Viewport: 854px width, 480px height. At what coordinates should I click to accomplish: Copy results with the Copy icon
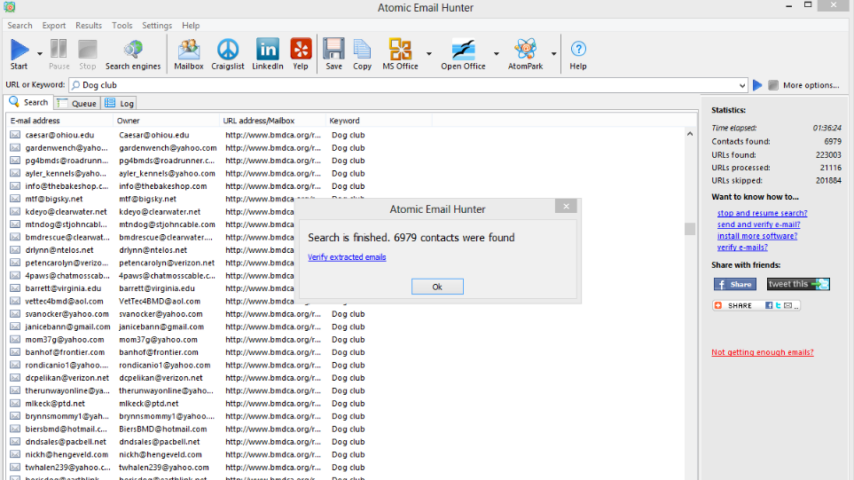tap(362, 50)
